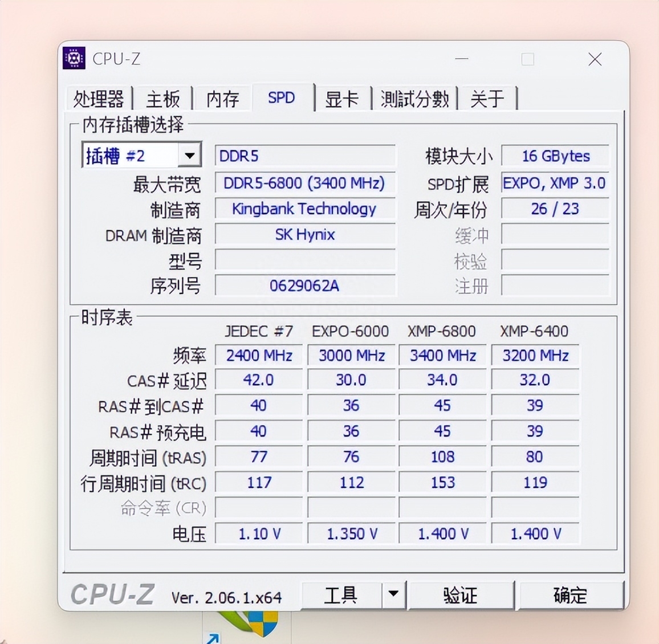
Task: Click the empty 缓冲 field
Action: click(555, 234)
